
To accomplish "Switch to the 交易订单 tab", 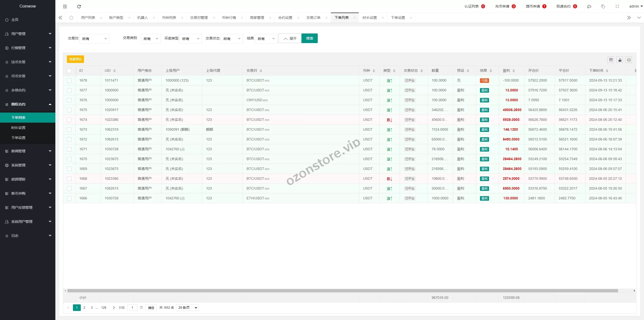I will coord(313,18).
